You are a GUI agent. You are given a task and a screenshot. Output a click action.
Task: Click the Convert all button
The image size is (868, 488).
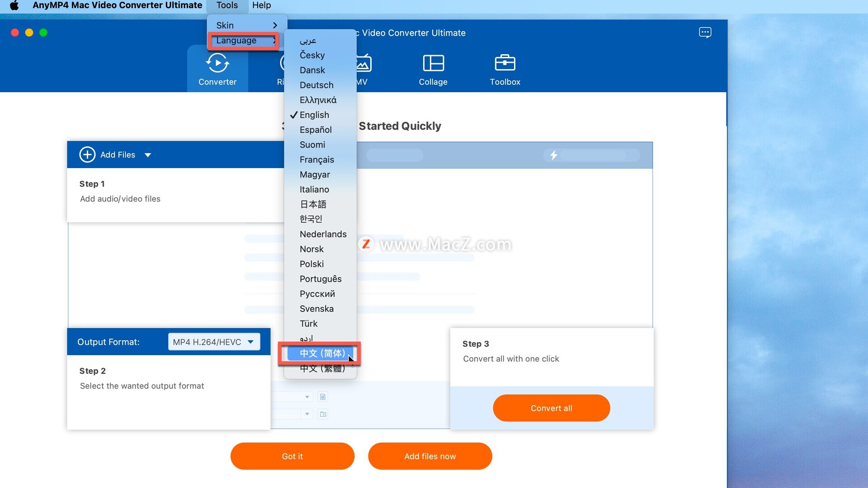coord(552,408)
